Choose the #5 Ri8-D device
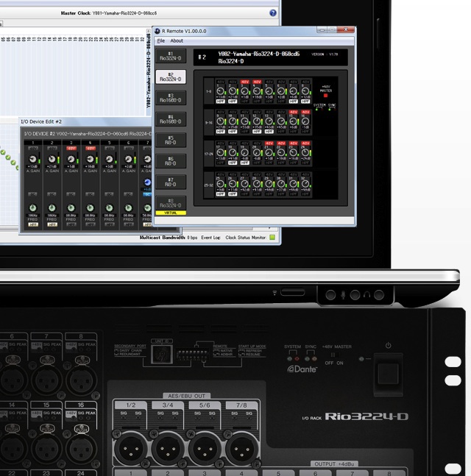 pyautogui.click(x=170, y=140)
